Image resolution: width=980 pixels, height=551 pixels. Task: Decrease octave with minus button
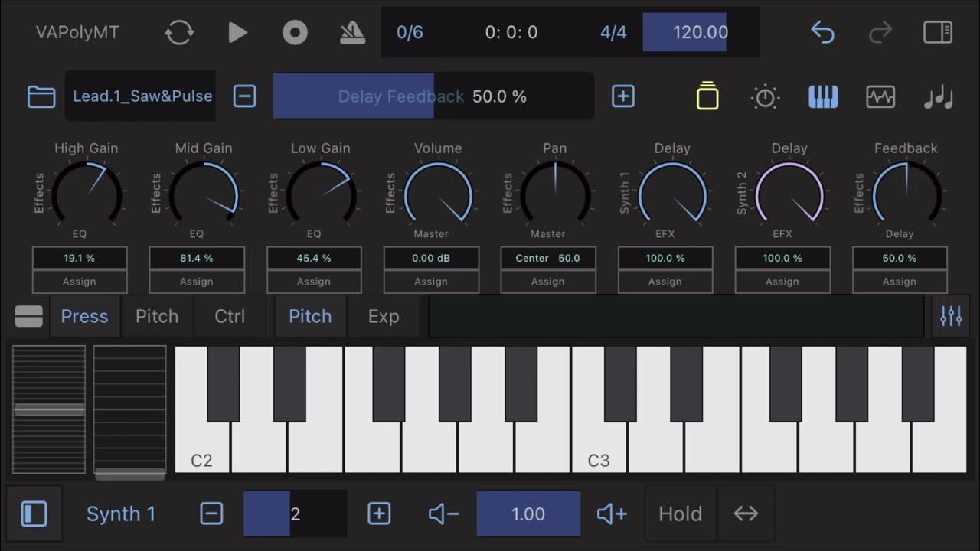click(211, 514)
